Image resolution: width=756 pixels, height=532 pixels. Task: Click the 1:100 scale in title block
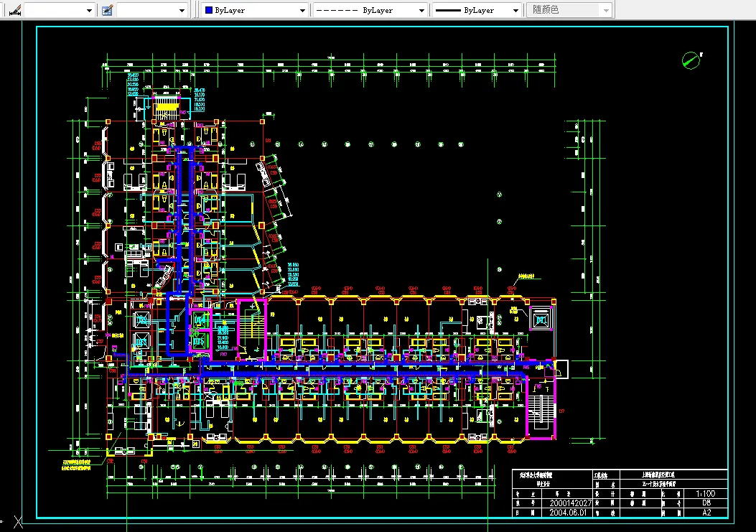(705, 493)
